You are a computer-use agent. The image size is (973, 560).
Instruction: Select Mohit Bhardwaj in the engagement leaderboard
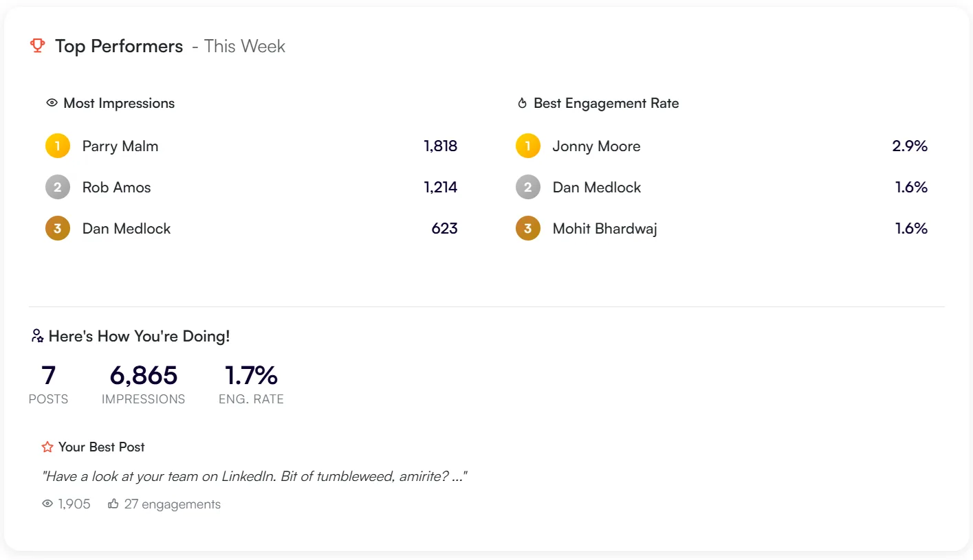point(604,229)
